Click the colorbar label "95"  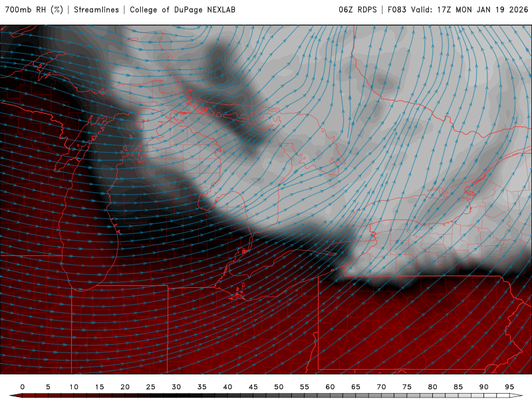pyautogui.click(x=509, y=387)
